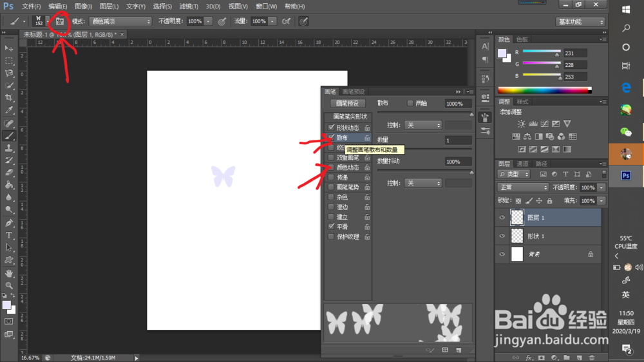Screen dimensions: 644x362
Task: Select the Healing Brush tool
Action: [x=8, y=123]
